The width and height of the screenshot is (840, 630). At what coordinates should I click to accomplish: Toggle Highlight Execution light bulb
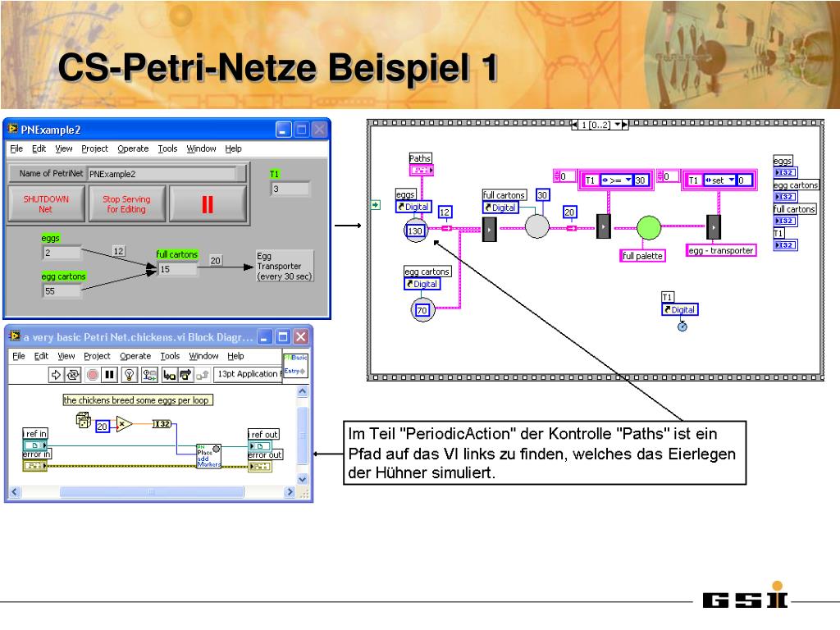[129, 374]
